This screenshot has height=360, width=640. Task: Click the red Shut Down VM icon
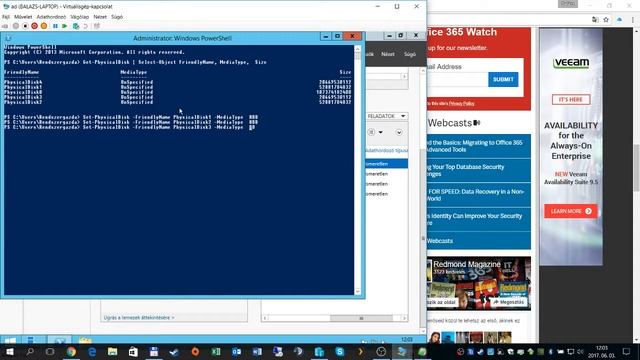(34, 26)
